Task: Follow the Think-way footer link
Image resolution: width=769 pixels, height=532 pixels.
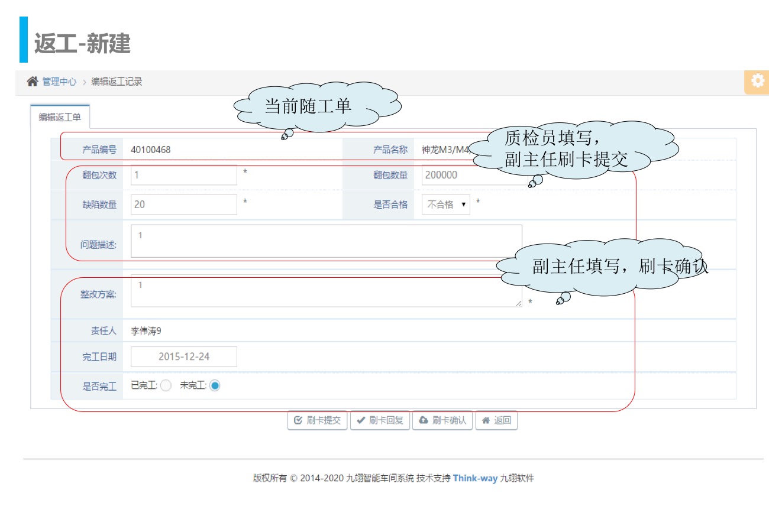Action: click(475, 478)
